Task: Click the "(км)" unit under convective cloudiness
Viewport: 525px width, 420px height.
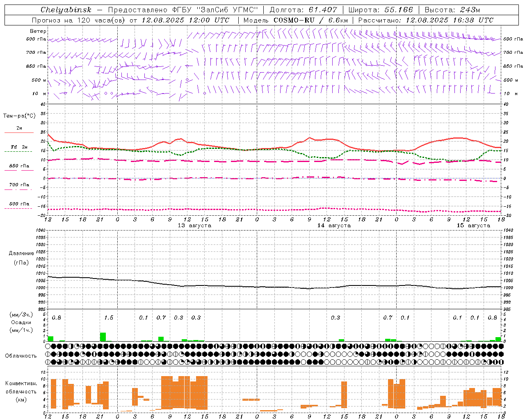Action: click(x=21, y=399)
